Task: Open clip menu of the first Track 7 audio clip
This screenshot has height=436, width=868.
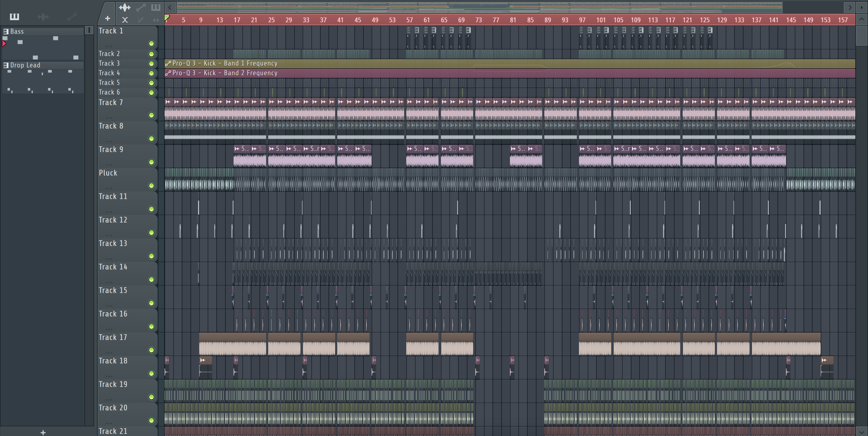Action: (x=168, y=102)
